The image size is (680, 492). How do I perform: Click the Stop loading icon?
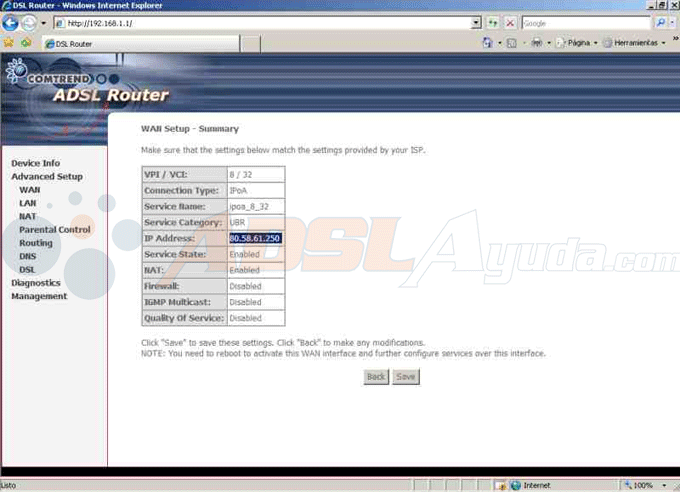click(510, 22)
